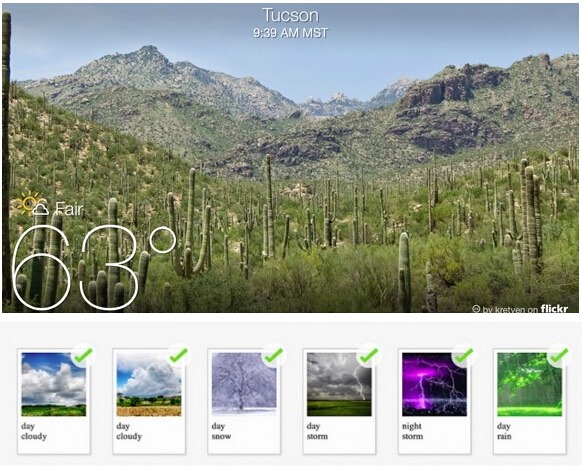Click the 9:39 AM MST time text
This screenshot has height=470, width=582.
tap(291, 33)
